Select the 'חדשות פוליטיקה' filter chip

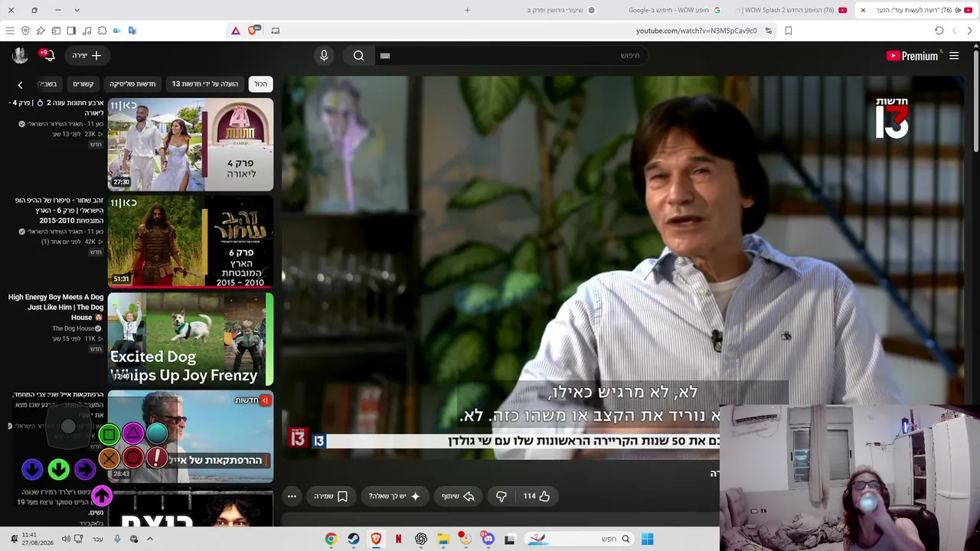pos(132,84)
